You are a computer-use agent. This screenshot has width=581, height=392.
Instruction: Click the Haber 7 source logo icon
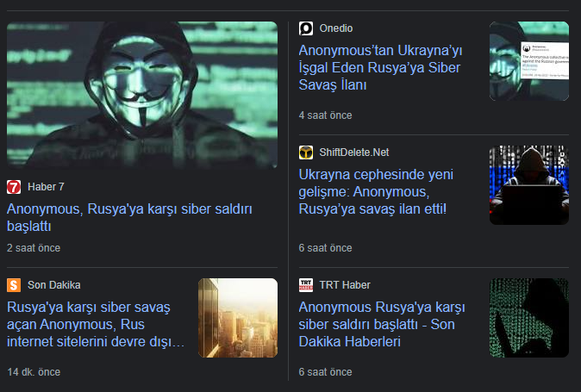click(14, 187)
